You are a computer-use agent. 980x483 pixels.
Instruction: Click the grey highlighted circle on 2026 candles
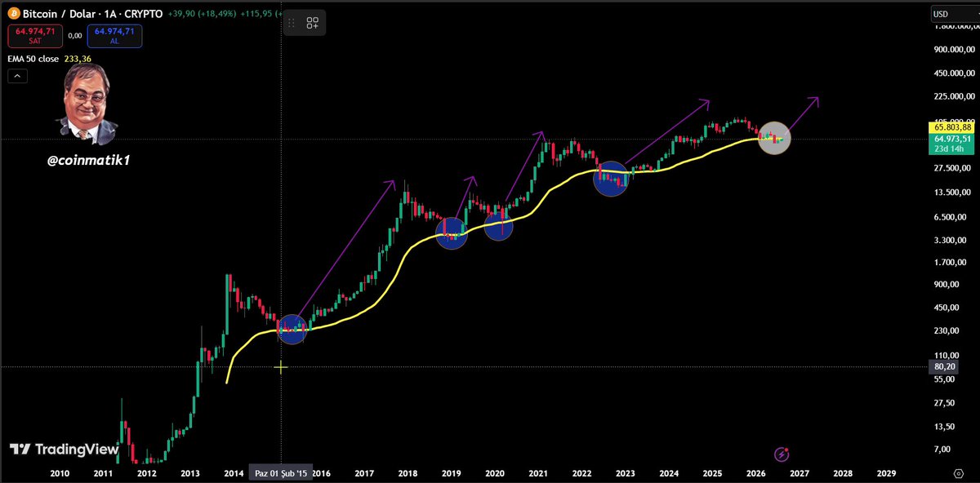point(774,138)
